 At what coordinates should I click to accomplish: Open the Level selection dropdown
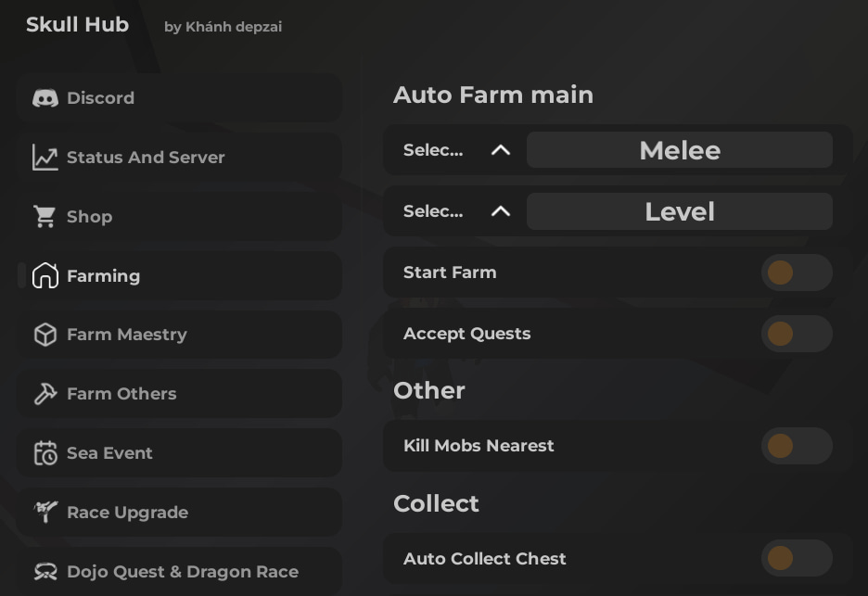tap(679, 210)
